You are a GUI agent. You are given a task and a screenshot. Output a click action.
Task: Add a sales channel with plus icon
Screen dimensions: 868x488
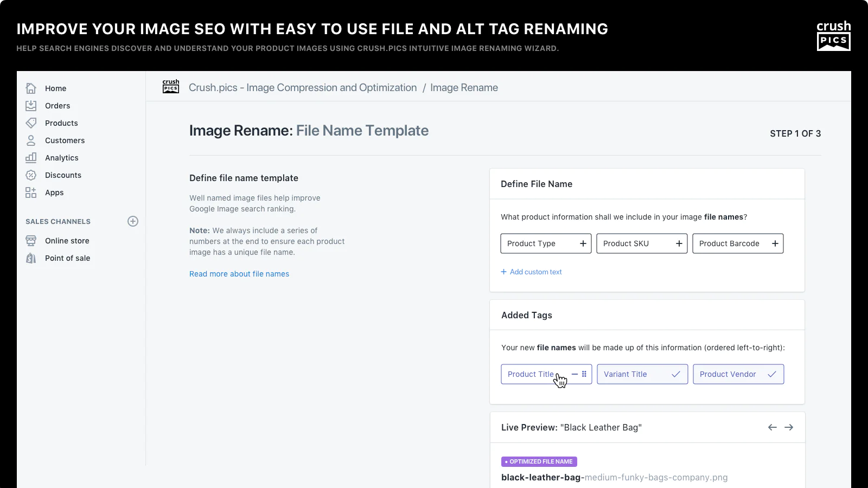[133, 221]
